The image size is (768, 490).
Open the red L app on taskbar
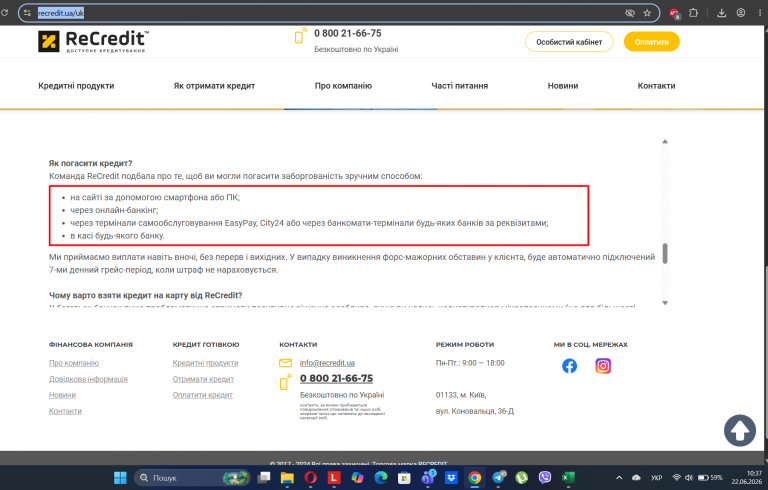click(x=334, y=478)
